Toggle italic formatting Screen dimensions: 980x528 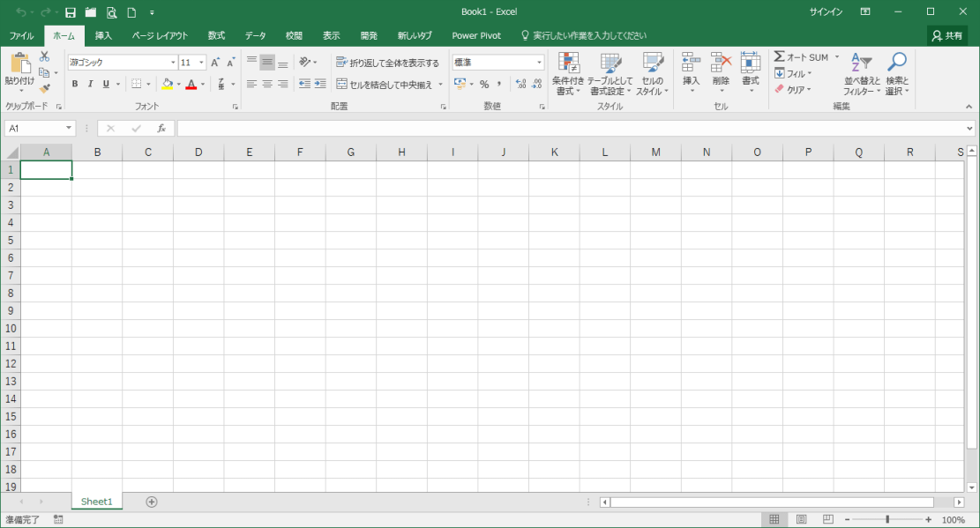(89, 84)
